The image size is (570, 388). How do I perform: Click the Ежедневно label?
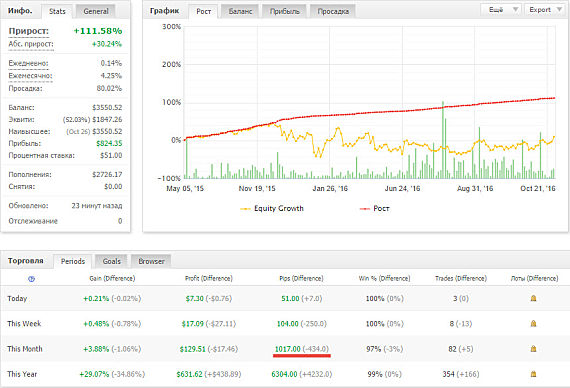28,63
